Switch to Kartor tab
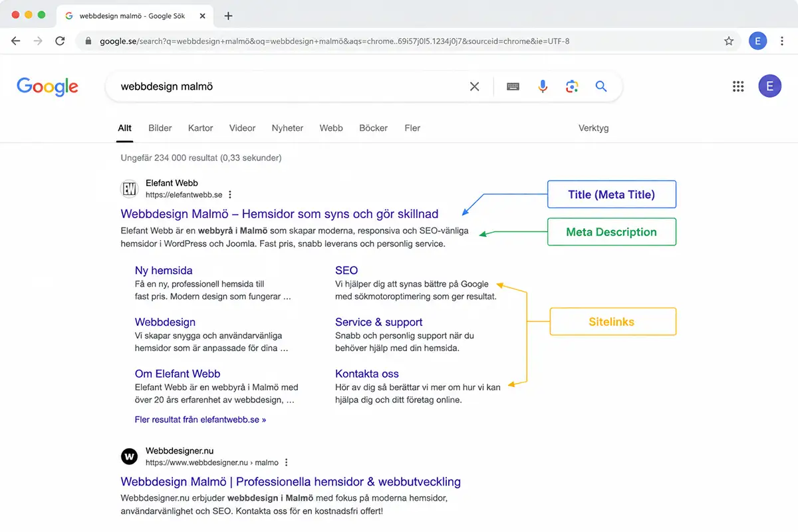798x532 pixels. [201, 128]
